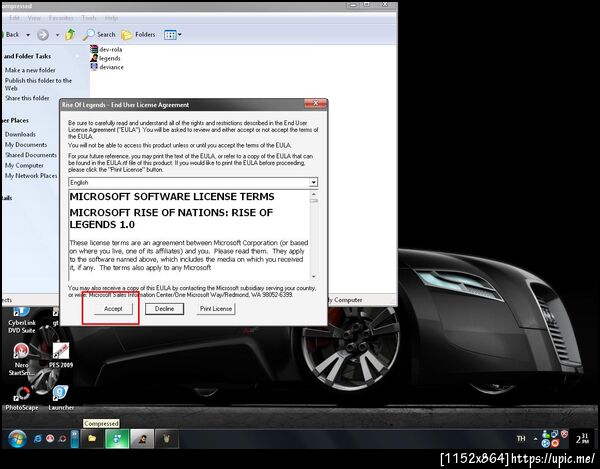Click the EULA scrollbar down arrow
This screenshot has height=469, width=600.
(x=314, y=277)
